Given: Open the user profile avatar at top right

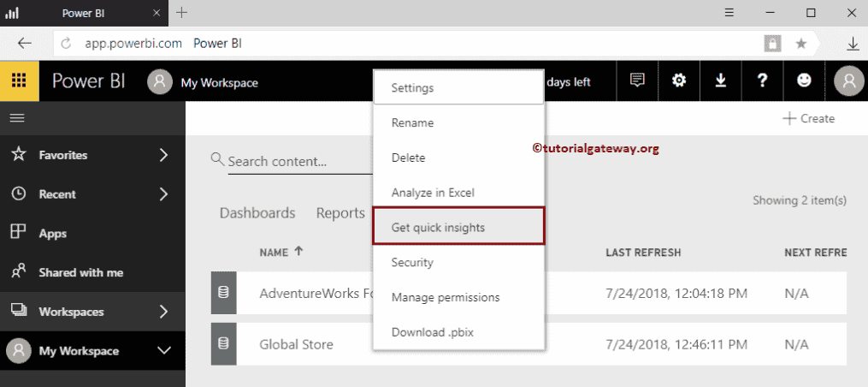Looking at the screenshot, I should pos(849,81).
